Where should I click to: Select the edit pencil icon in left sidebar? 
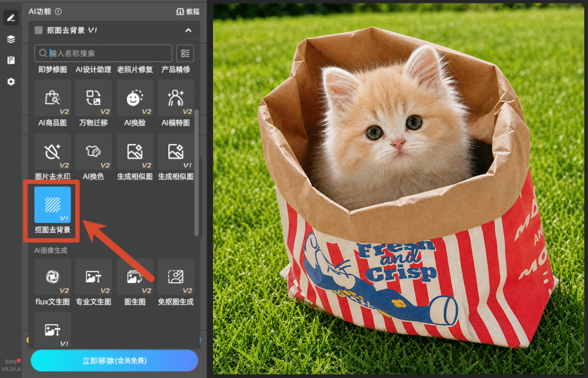point(11,18)
